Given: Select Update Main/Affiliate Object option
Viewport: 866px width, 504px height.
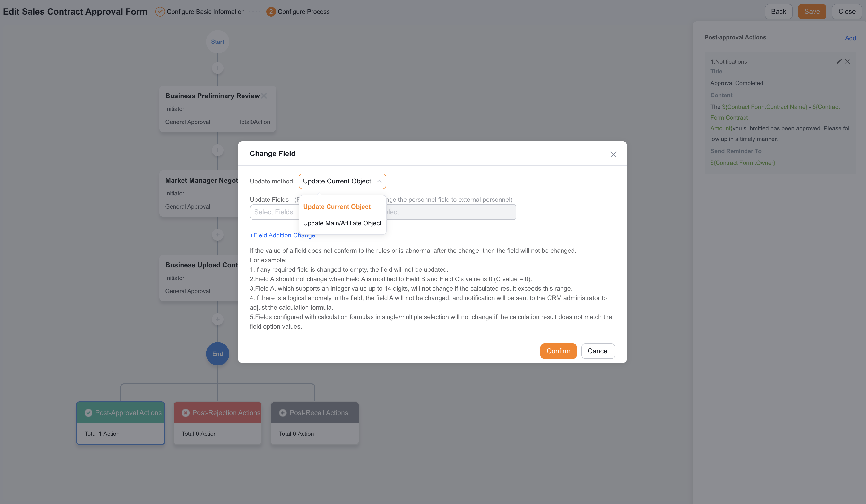Looking at the screenshot, I should point(342,223).
